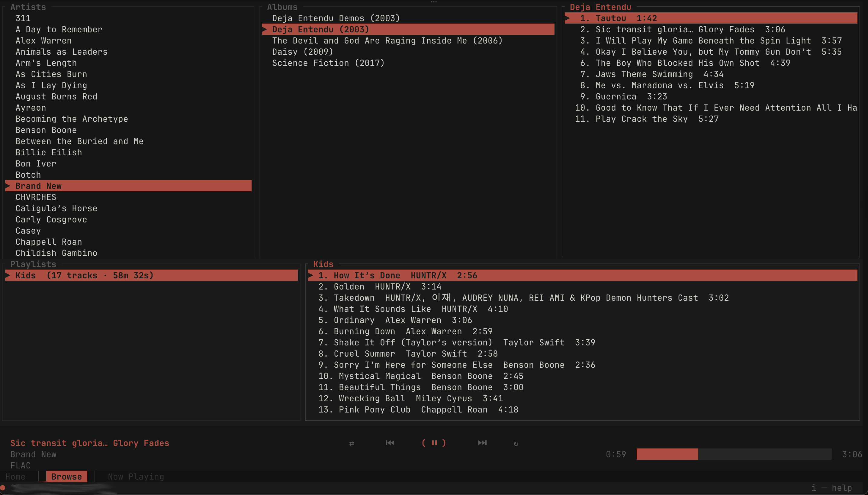Screen dimensions: 868x495
Task: Play How It's Done by HUNTR/X
Action: click(x=583, y=275)
